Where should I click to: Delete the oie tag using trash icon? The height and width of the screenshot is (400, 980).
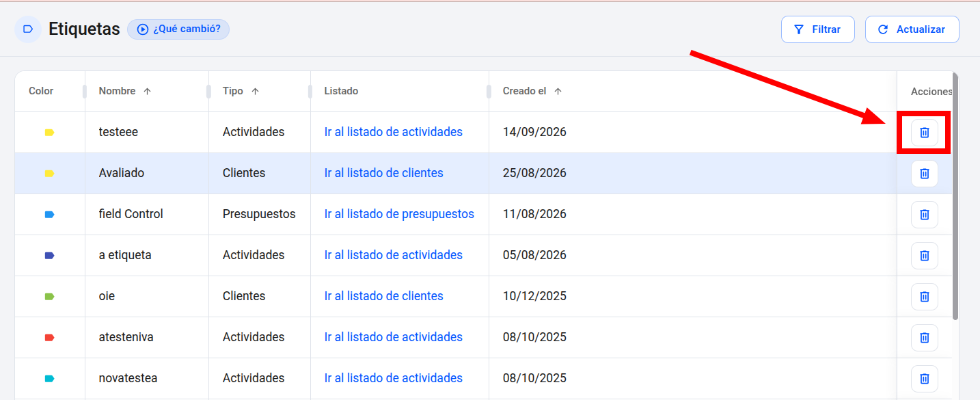click(x=924, y=296)
